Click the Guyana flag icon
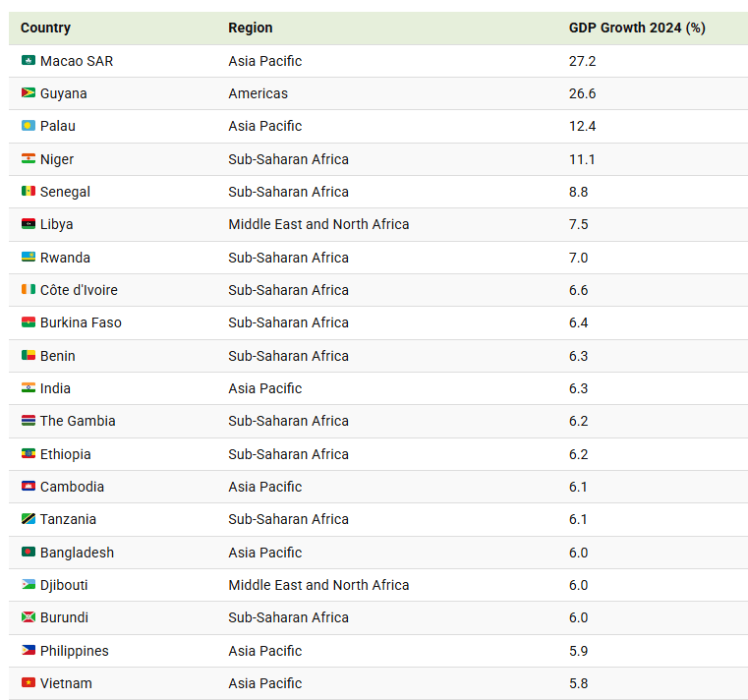The image size is (748, 700). coord(29,93)
